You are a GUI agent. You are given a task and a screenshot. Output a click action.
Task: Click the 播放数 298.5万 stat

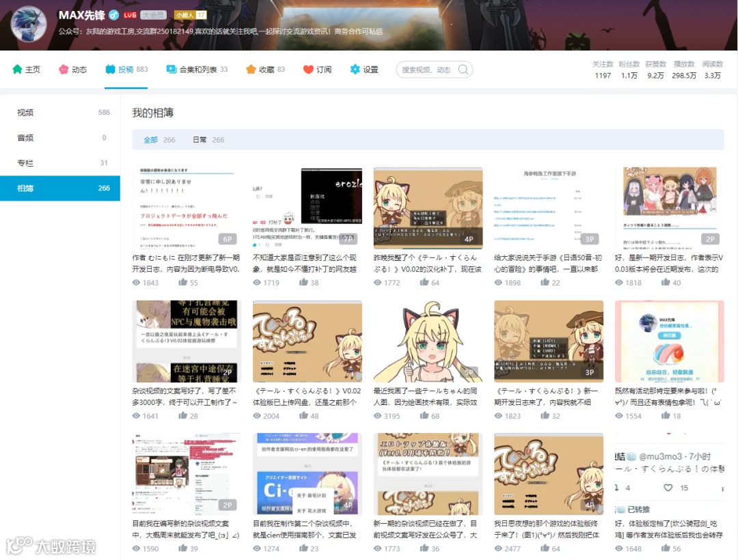(684, 70)
